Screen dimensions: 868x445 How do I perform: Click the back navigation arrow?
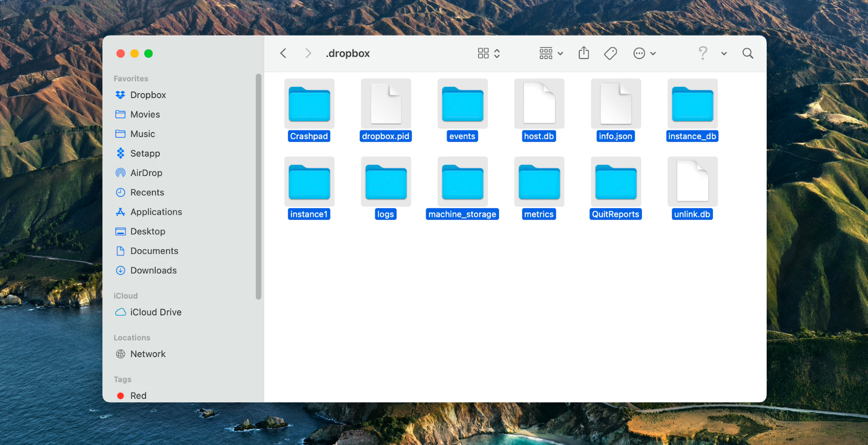pyautogui.click(x=283, y=53)
